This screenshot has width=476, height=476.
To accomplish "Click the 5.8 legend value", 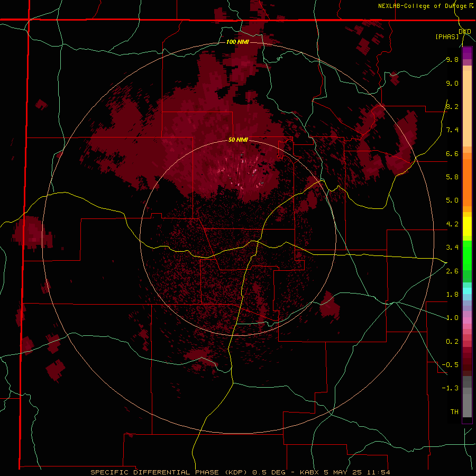I will coord(452,177).
